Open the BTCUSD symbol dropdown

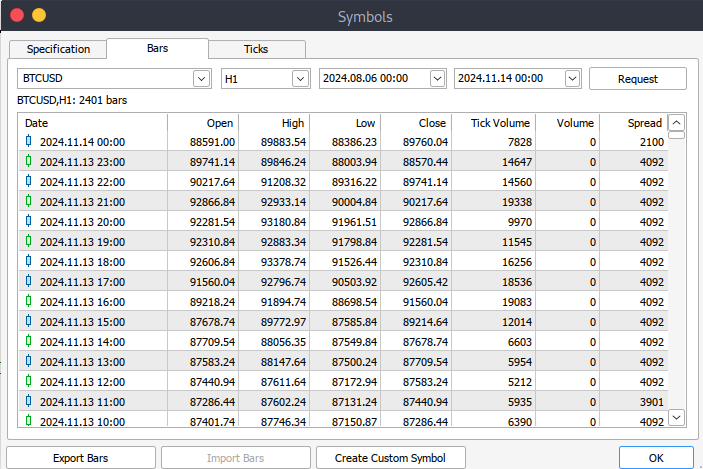[200, 78]
